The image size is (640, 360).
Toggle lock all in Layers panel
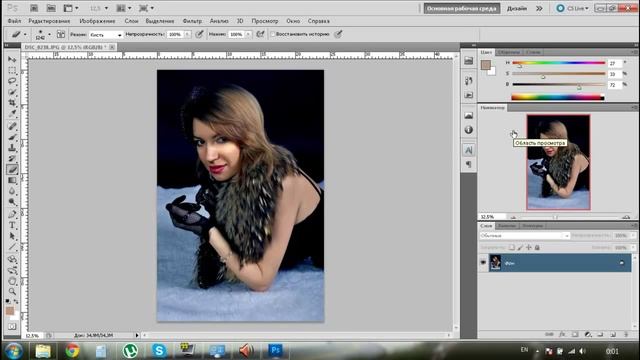[x=537, y=247]
